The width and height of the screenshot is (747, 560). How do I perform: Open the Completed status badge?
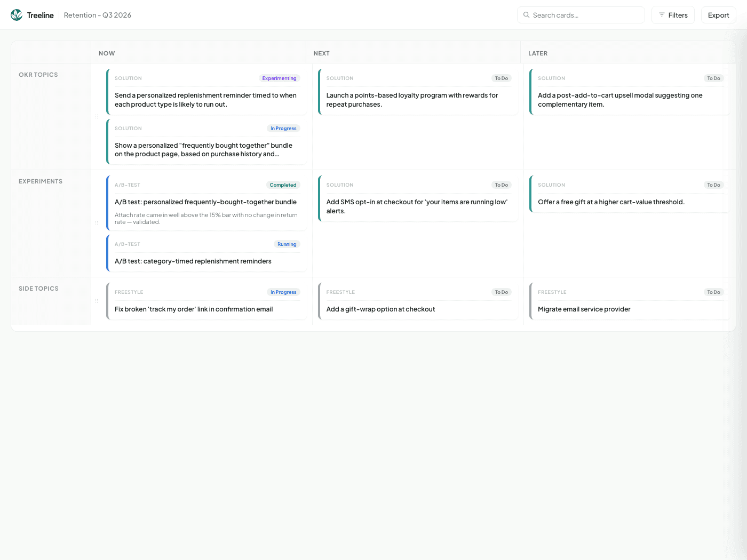tap(283, 185)
